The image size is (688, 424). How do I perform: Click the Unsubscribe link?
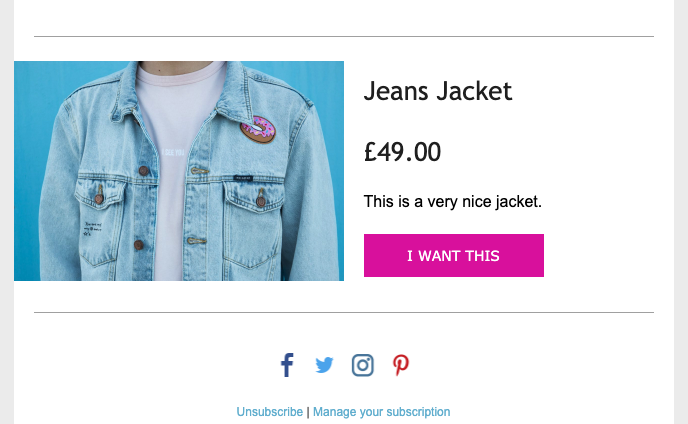[x=269, y=412]
